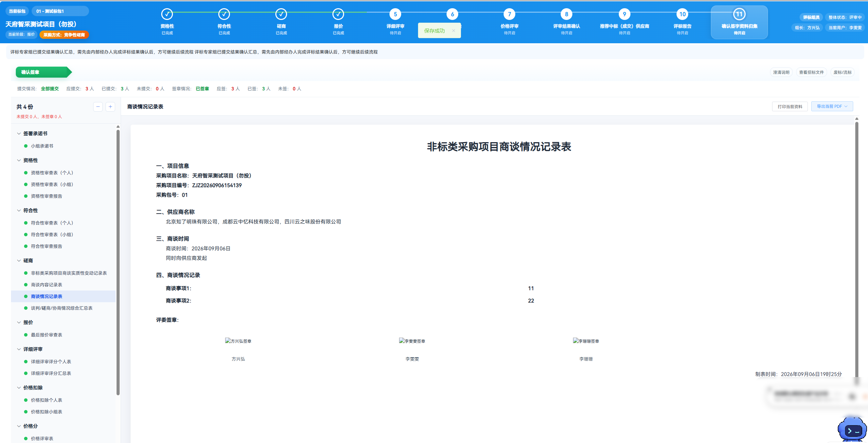
Task: Click the 澄清说明 button
Action: coord(781,72)
